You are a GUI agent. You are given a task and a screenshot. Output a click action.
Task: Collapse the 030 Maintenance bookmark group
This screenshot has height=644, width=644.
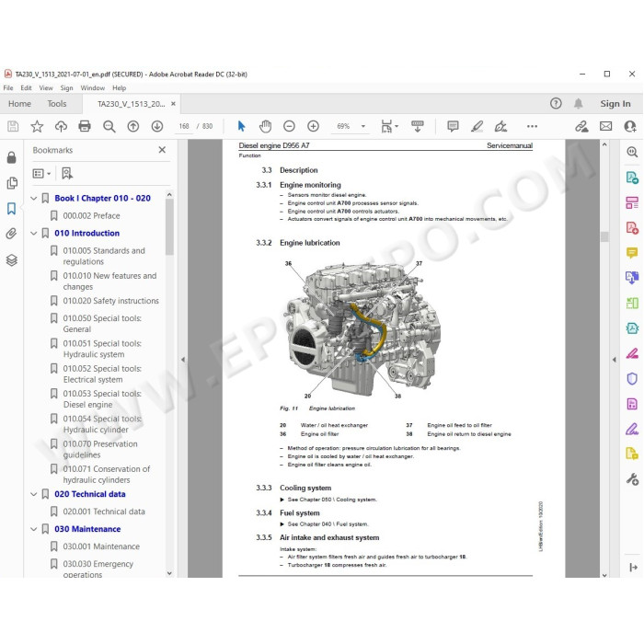pos(34,529)
